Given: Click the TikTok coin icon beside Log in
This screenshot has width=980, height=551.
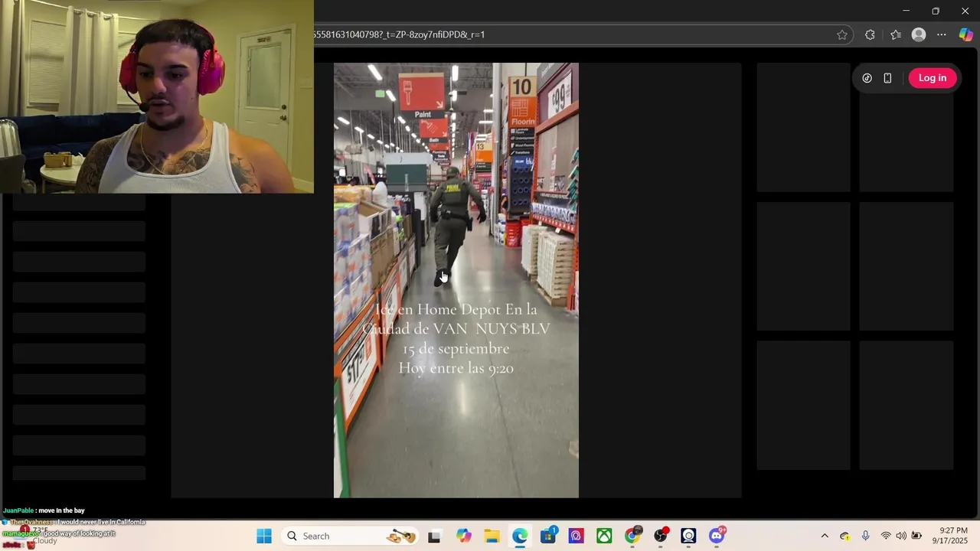Looking at the screenshot, I should pyautogui.click(x=867, y=78).
